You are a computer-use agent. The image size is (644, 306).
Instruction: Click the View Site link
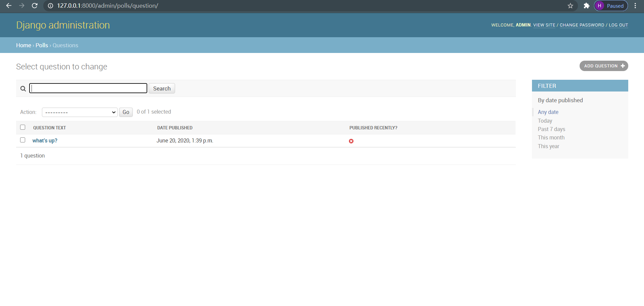click(x=544, y=25)
